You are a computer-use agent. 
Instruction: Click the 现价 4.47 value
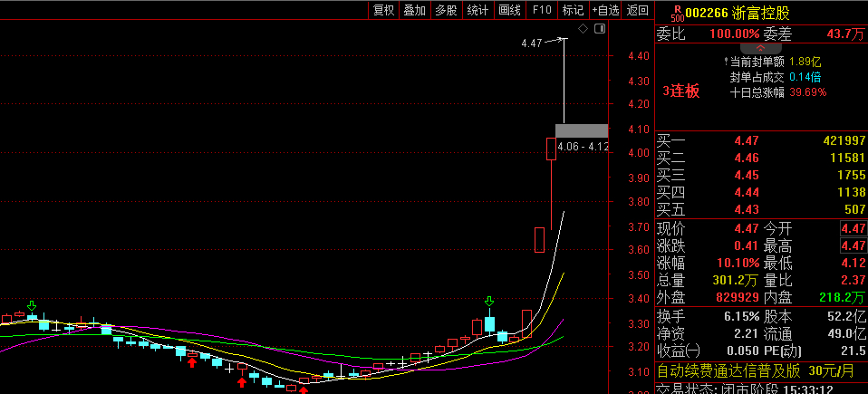(x=747, y=228)
